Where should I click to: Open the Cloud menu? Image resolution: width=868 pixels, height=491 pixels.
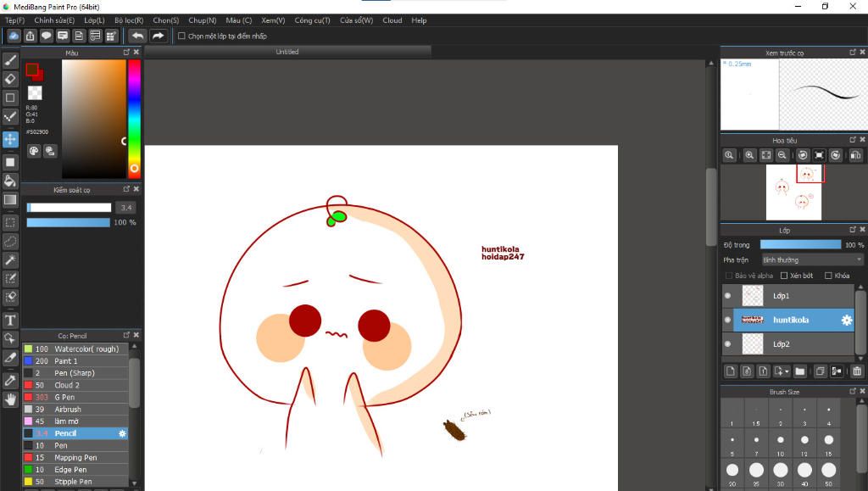(x=392, y=20)
